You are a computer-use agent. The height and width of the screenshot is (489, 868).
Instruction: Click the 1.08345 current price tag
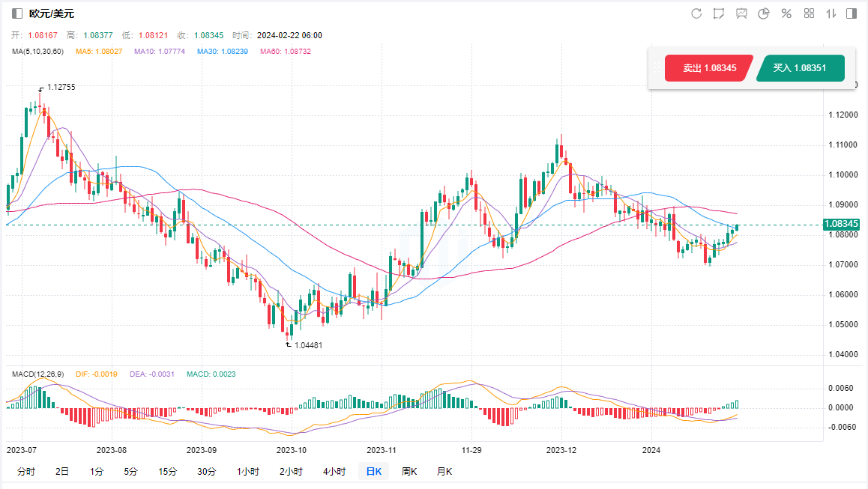pyautogui.click(x=840, y=224)
